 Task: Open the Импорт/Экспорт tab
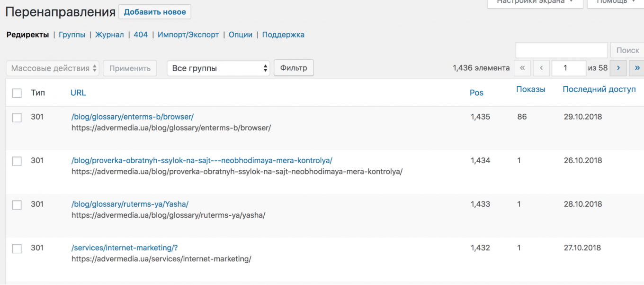(188, 35)
